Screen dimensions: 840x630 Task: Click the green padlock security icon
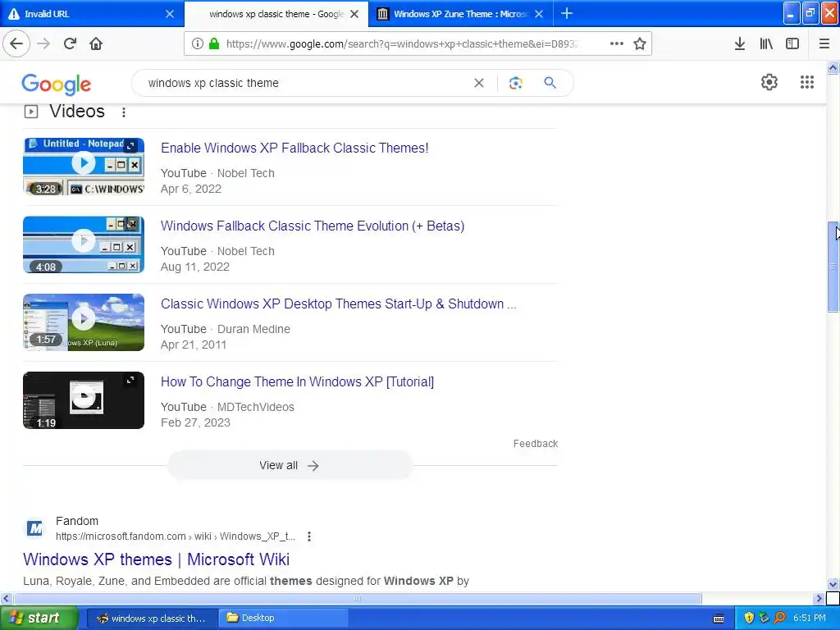(x=214, y=44)
